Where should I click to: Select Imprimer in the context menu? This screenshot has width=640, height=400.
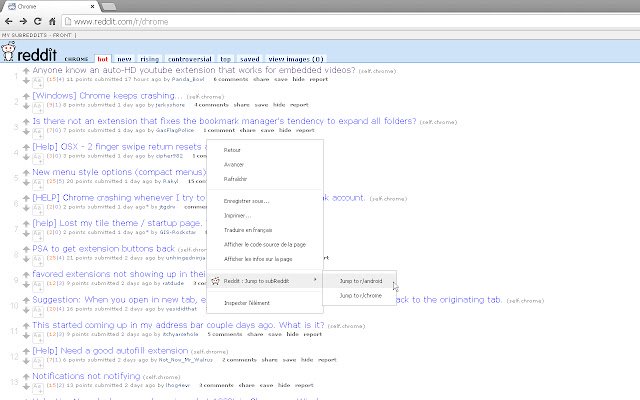[x=265, y=216]
